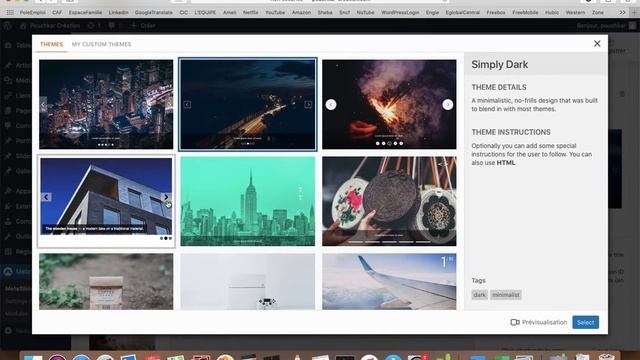Close the theme picker dialog
This screenshot has height=360, width=640.
point(597,44)
